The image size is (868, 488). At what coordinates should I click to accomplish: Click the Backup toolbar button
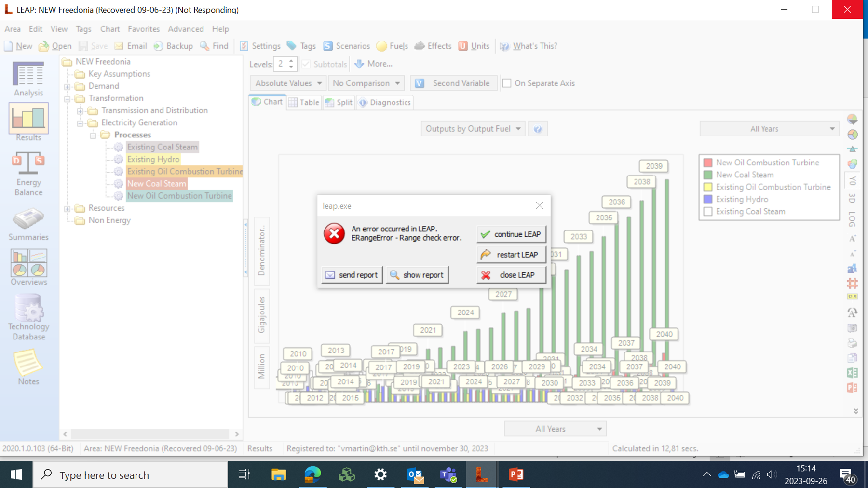173,46
